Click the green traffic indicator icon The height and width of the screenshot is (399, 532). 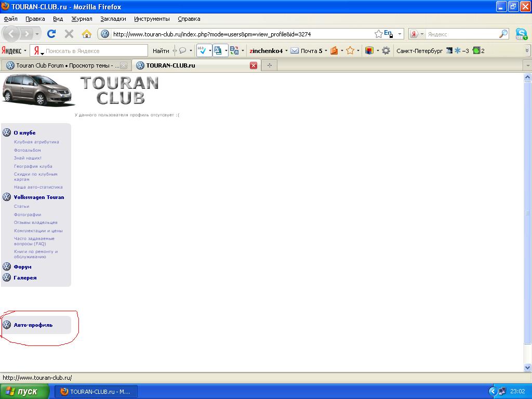[x=476, y=51]
